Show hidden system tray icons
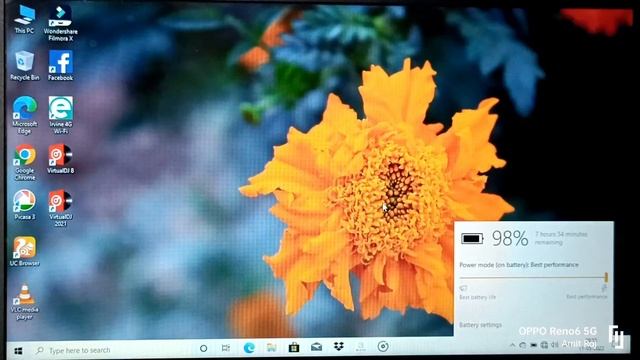Image resolution: width=640 pixels, height=360 pixels. coord(512,345)
